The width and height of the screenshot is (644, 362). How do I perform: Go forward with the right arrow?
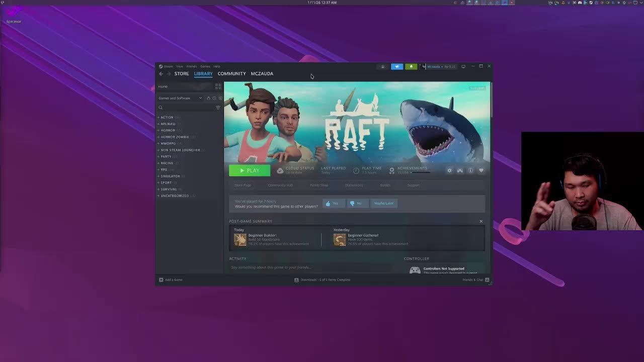[169, 74]
